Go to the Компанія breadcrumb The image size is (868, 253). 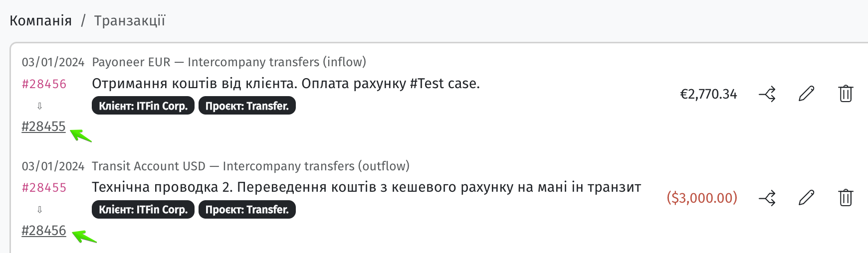[41, 21]
